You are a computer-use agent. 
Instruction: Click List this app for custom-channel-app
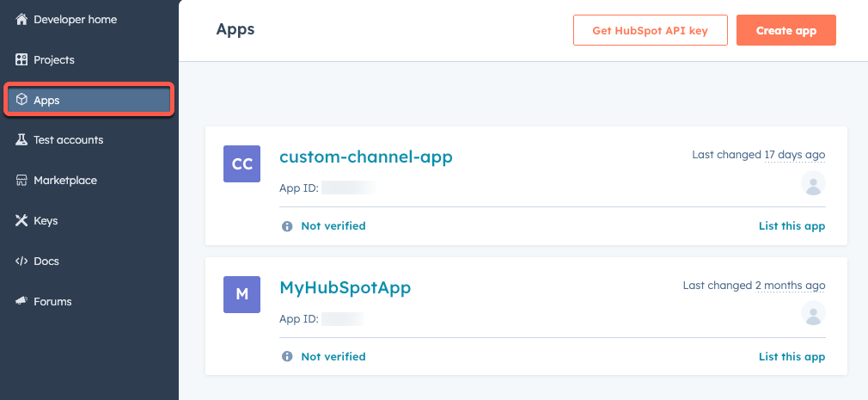792,226
